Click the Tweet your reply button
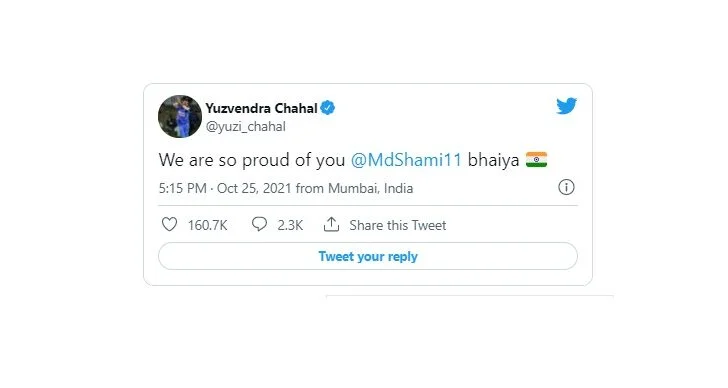The height and width of the screenshot is (388, 728). [368, 256]
